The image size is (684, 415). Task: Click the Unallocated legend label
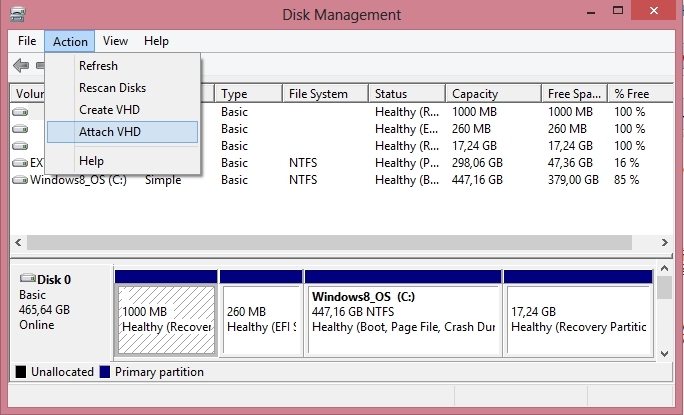tap(62, 372)
